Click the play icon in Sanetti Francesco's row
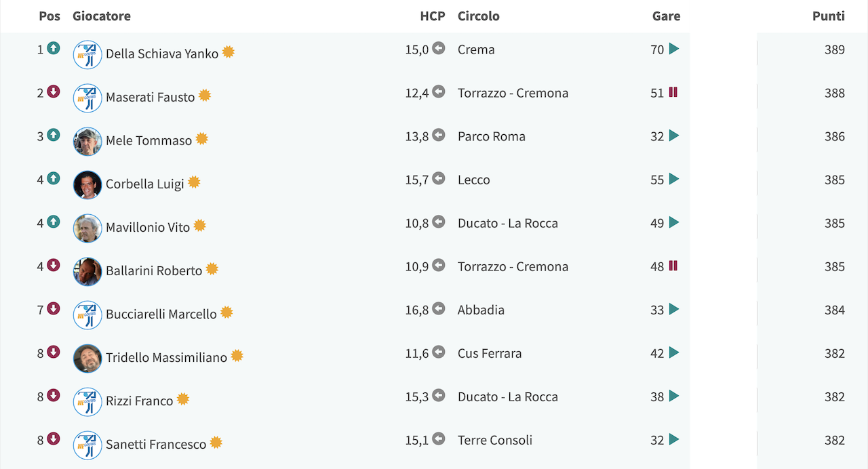Image resolution: width=868 pixels, height=469 pixels. point(673,439)
